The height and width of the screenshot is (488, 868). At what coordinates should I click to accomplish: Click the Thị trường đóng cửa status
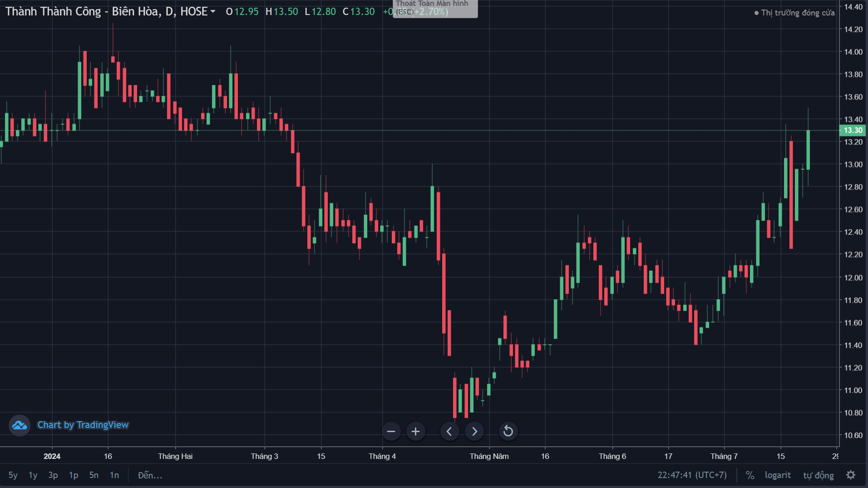794,13
